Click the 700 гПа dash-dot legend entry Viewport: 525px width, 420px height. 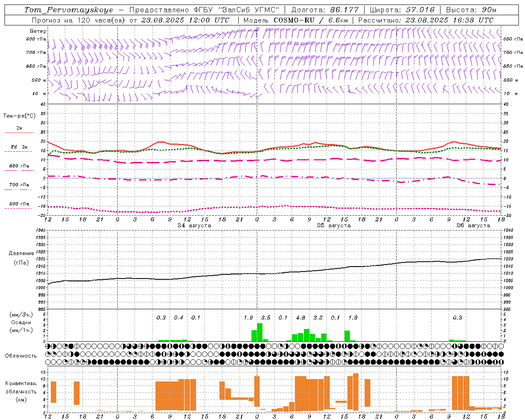19,185
